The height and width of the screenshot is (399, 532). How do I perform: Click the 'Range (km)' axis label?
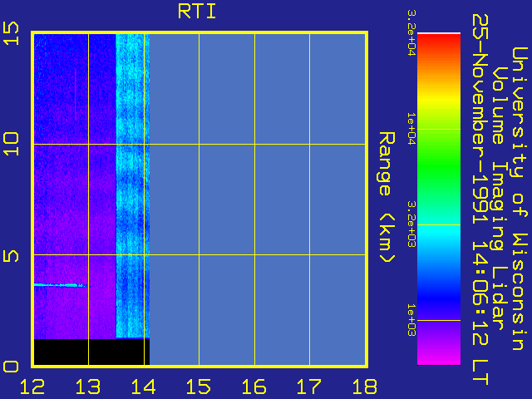click(387, 197)
